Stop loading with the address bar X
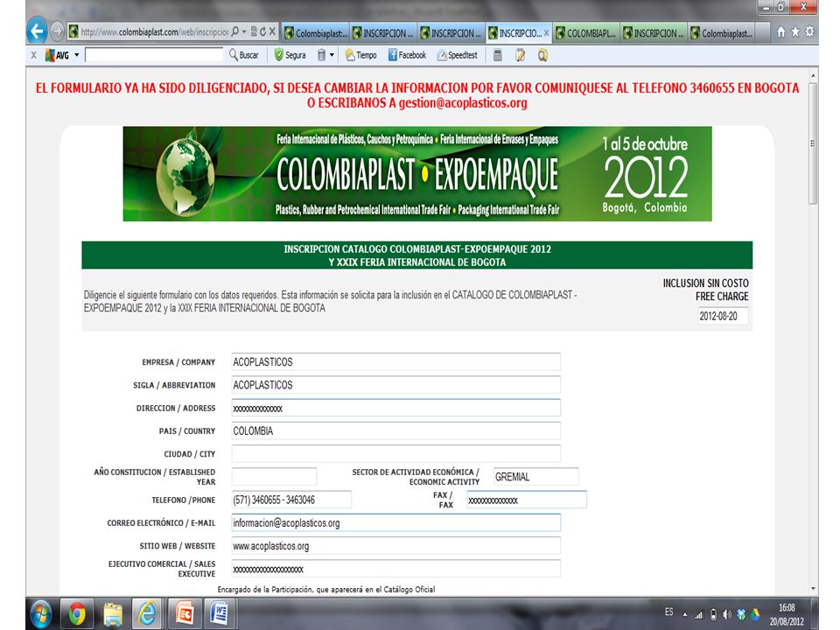The width and height of the screenshot is (840, 630). pos(272,31)
